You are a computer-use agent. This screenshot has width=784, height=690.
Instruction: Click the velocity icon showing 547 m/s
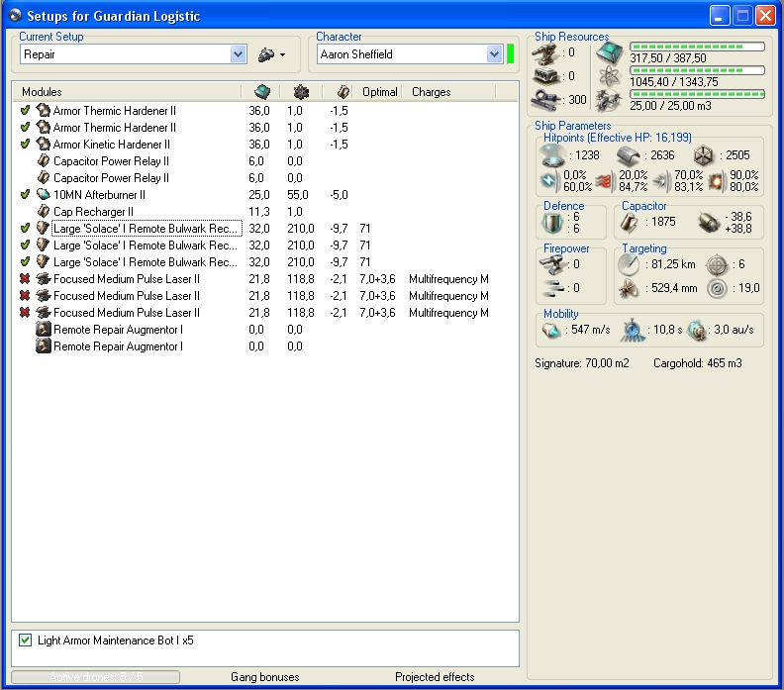[551, 330]
